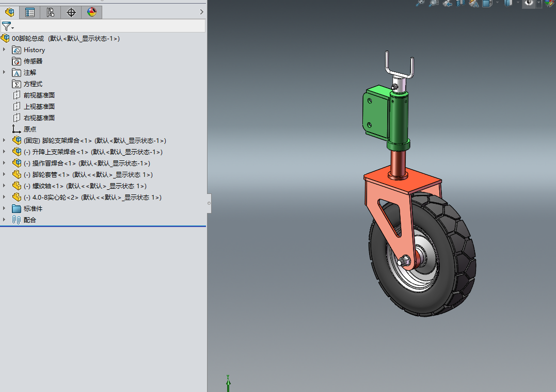Open the DimXpertManager crosshair tab
This screenshot has height=392, width=556.
point(71,12)
